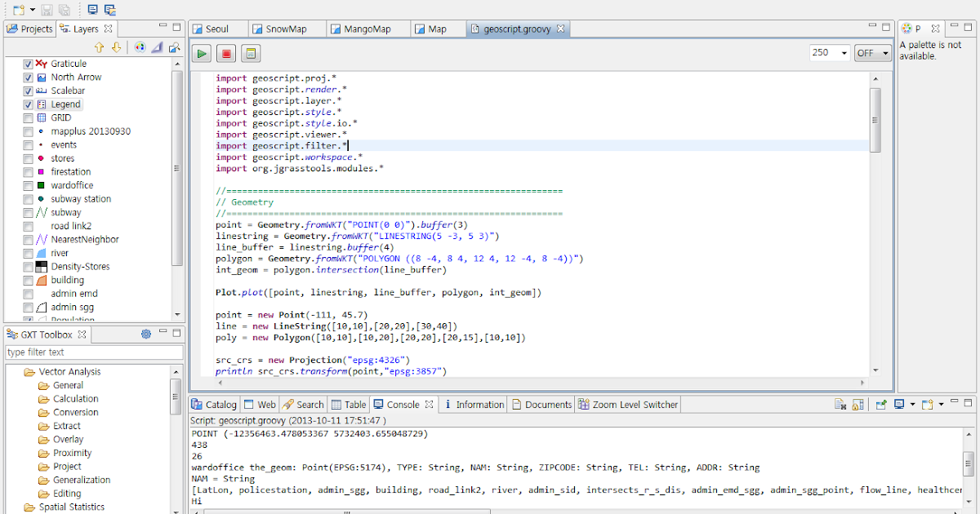980x514 pixels.
Task: Open the Information tab at the bottom
Action: point(473,404)
